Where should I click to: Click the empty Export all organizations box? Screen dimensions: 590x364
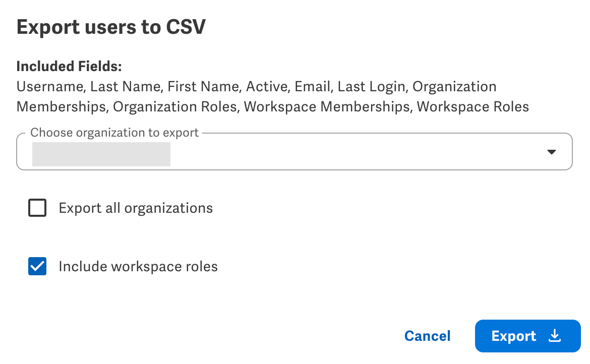pyautogui.click(x=37, y=208)
